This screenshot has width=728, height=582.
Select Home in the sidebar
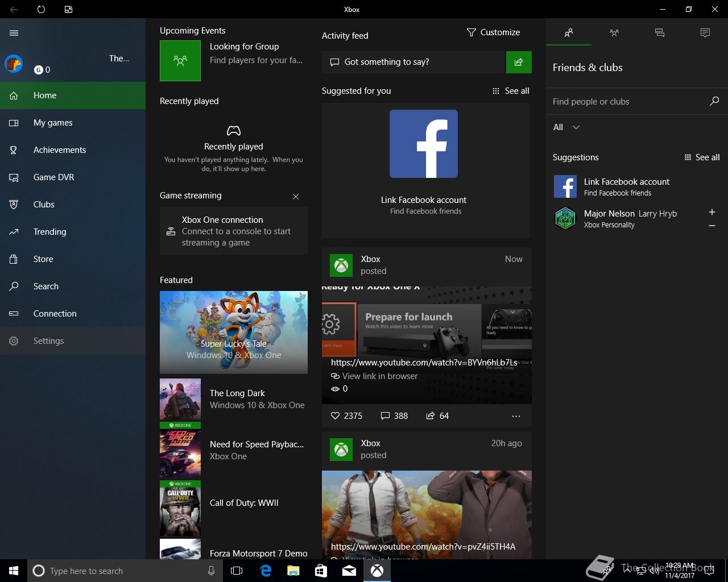click(x=73, y=95)
